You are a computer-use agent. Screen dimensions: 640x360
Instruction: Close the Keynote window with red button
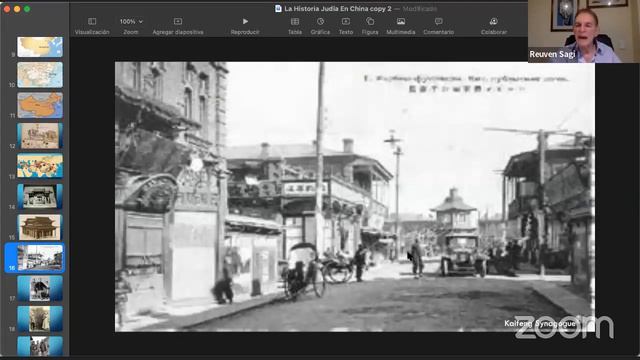(7, 9)
